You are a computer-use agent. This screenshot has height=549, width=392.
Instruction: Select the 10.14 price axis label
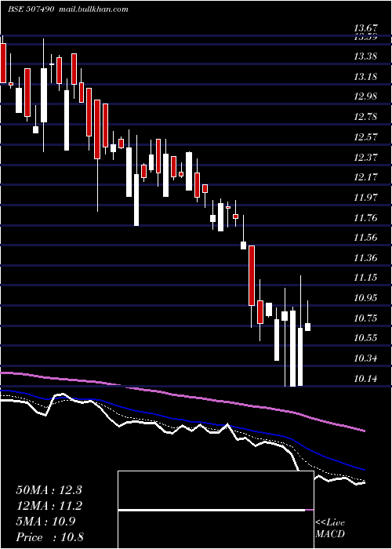(x=365, y=379)
